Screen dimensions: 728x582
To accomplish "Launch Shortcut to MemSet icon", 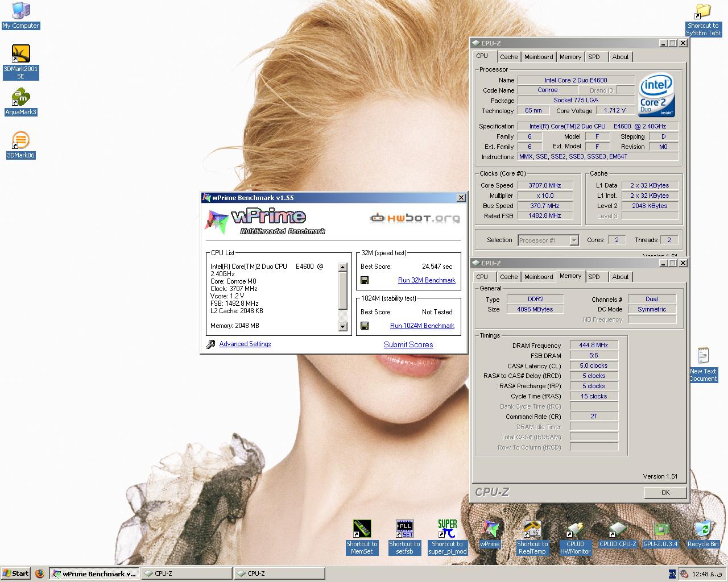I will pyautogui.click(x=362, y=537).
